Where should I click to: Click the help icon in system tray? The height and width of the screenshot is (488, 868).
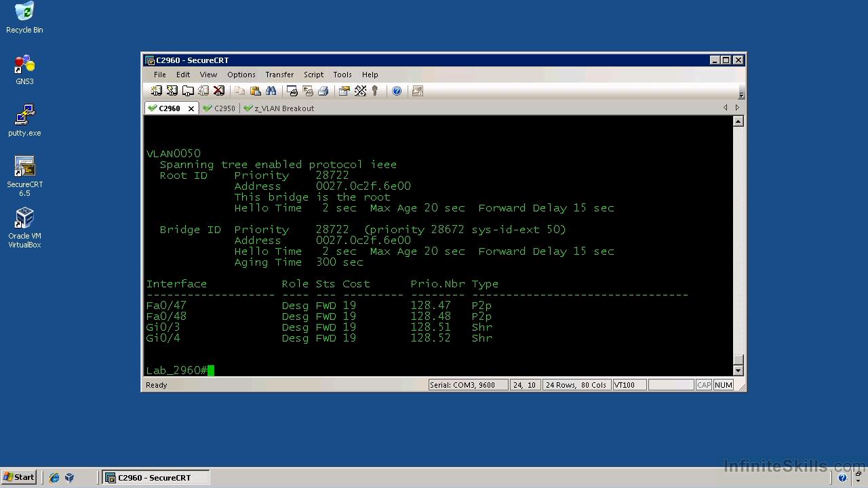pyautogui.click(x=842, y=478)
